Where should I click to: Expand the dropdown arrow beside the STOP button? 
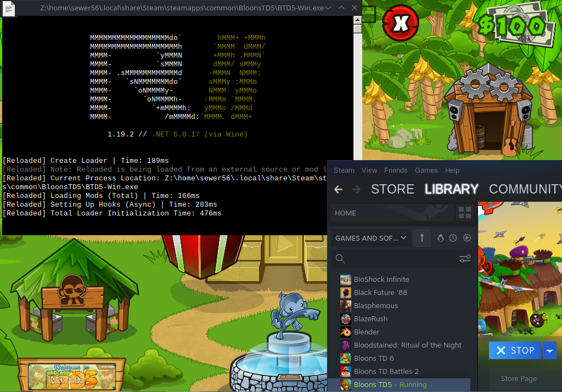pos(549,350)
